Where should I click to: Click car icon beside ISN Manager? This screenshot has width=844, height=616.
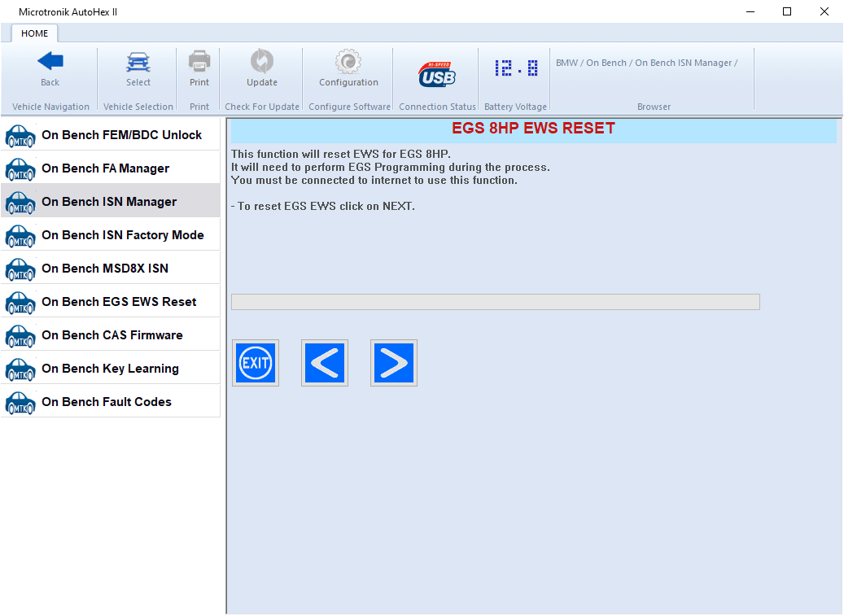20,203
